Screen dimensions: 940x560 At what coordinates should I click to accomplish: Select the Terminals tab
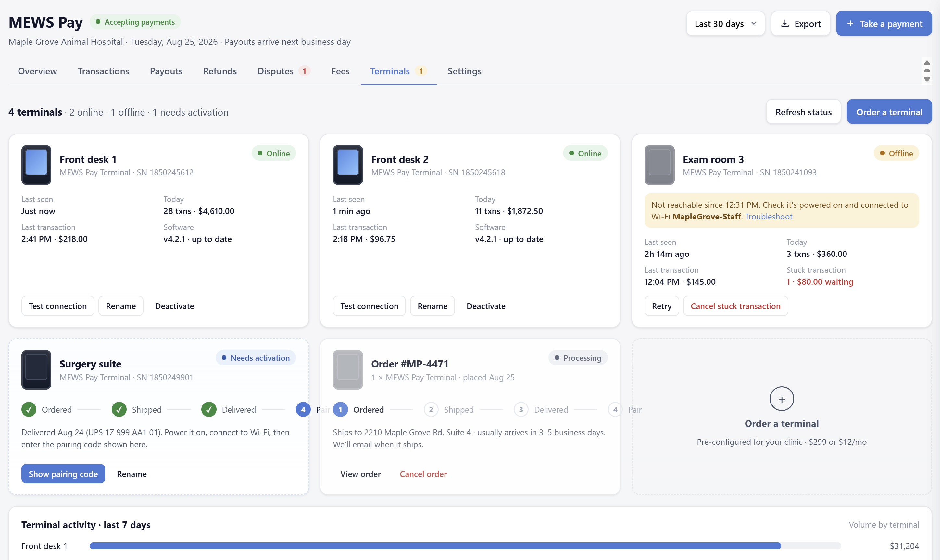tap(398, 71)
